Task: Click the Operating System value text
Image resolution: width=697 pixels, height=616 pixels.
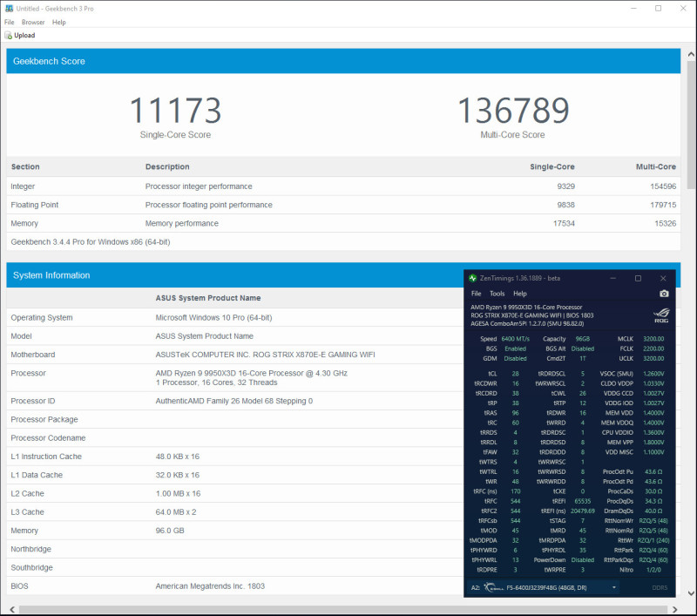Action: 213,317
